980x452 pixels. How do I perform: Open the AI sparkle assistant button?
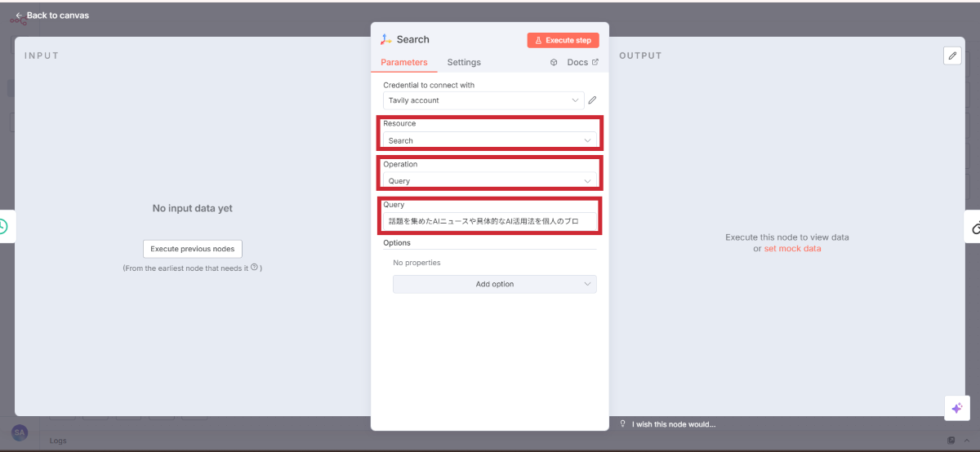956,408
